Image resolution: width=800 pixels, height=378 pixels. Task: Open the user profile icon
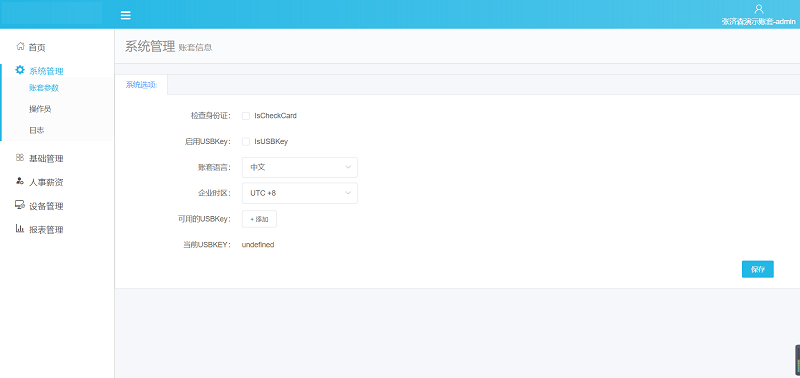coord(758,9)
